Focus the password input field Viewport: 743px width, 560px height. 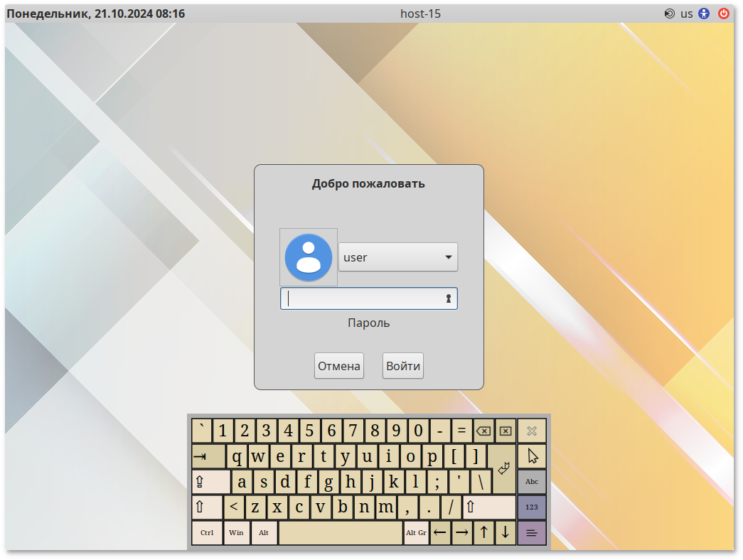363,298
